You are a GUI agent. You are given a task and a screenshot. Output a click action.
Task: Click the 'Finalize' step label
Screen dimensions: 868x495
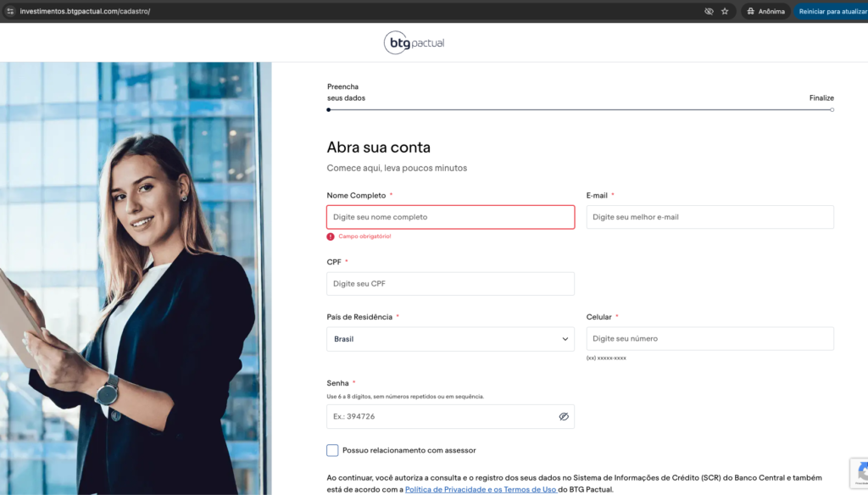pyautogui.click(x=821, y=97)
